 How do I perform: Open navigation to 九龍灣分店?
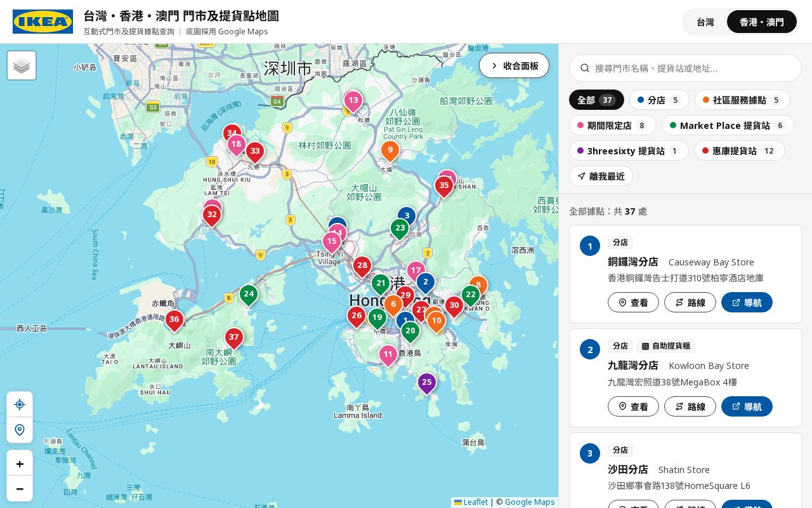coord(747,406)
